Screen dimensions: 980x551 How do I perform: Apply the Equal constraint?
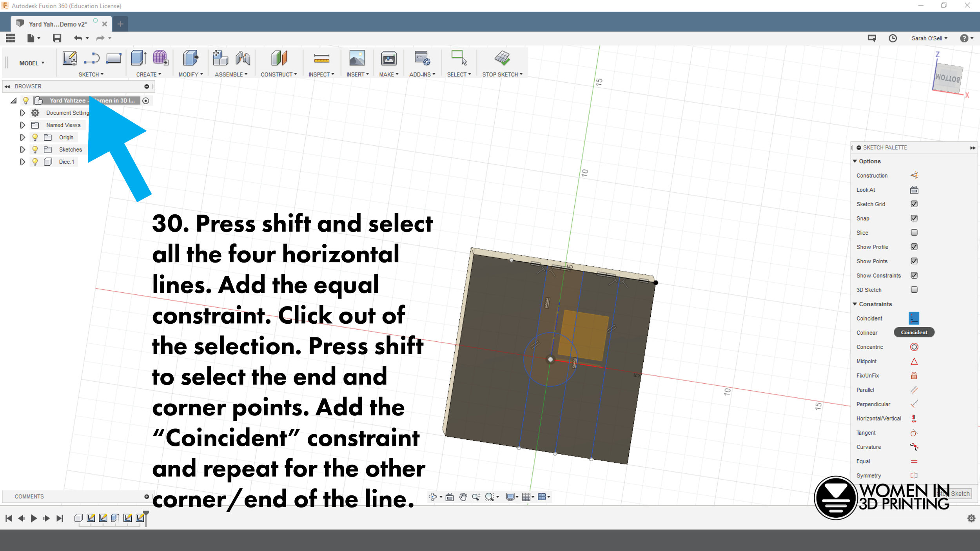(x=914, y=461)
